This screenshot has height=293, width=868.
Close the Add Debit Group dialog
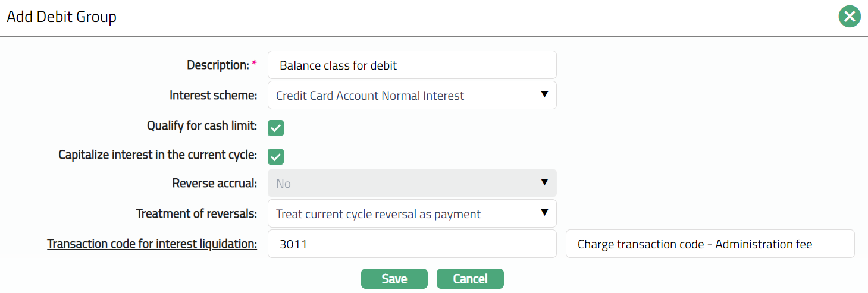point(850,17)
